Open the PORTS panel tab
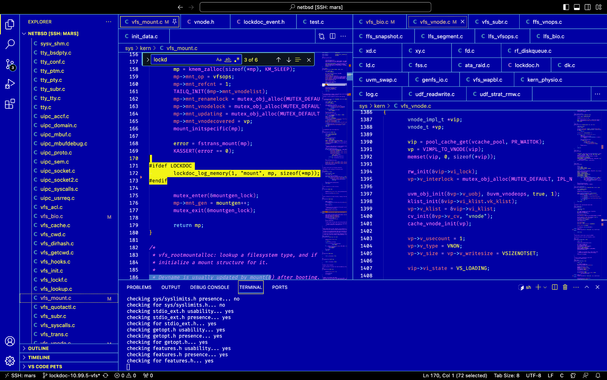The height and width of the screenshot is (380, 607). [x=279, y=287]
